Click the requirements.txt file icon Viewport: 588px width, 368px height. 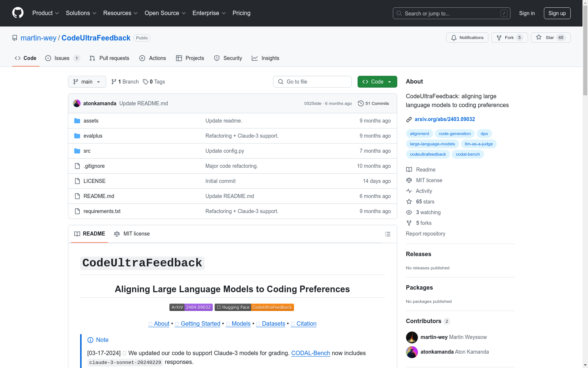(x=77, y=211)
